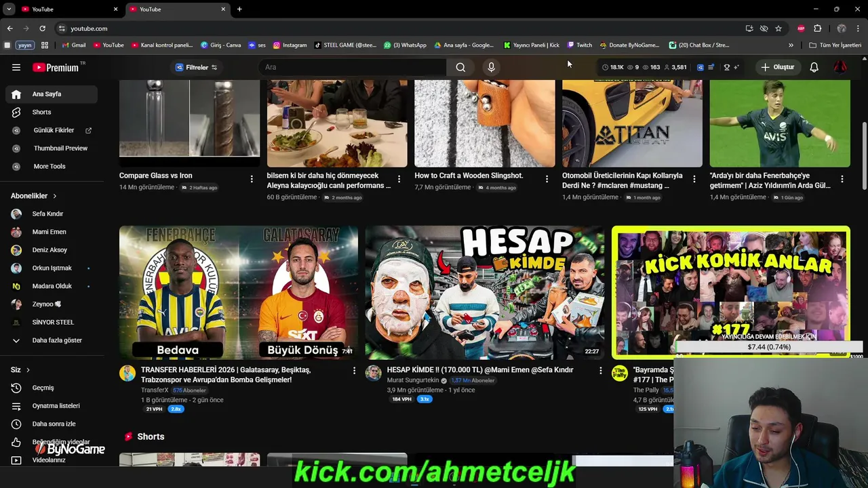The width and height of the screenshot is (868, 488).
Task: Open the 'Tüm Yer İşaretleri' bookmarks folder
Action: pyautogui.click(x=835, y=45)
